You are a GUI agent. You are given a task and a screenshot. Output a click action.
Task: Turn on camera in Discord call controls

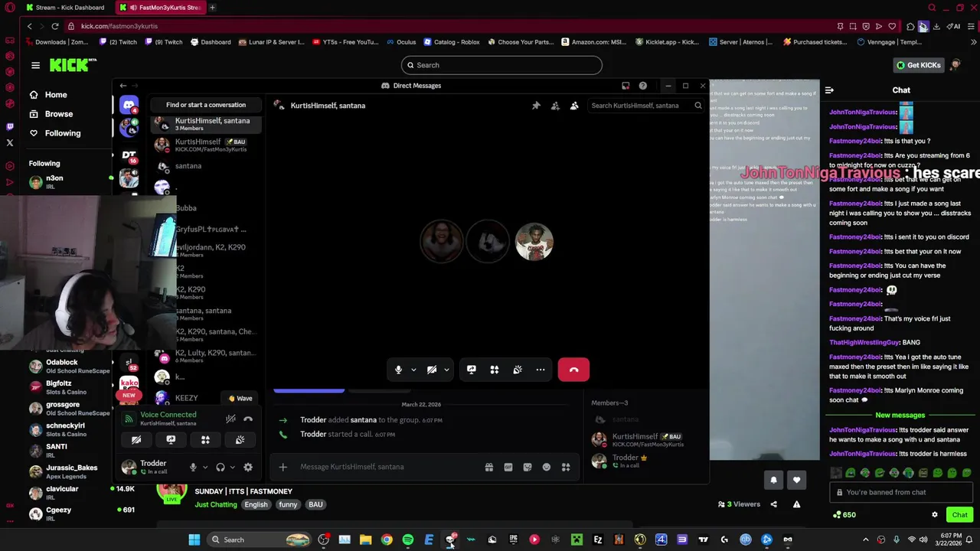pos(432,370)
